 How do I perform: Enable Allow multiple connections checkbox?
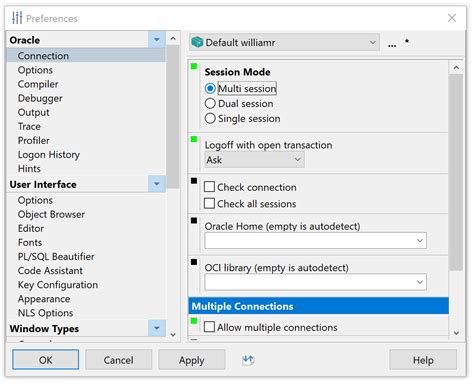[209, 327]
